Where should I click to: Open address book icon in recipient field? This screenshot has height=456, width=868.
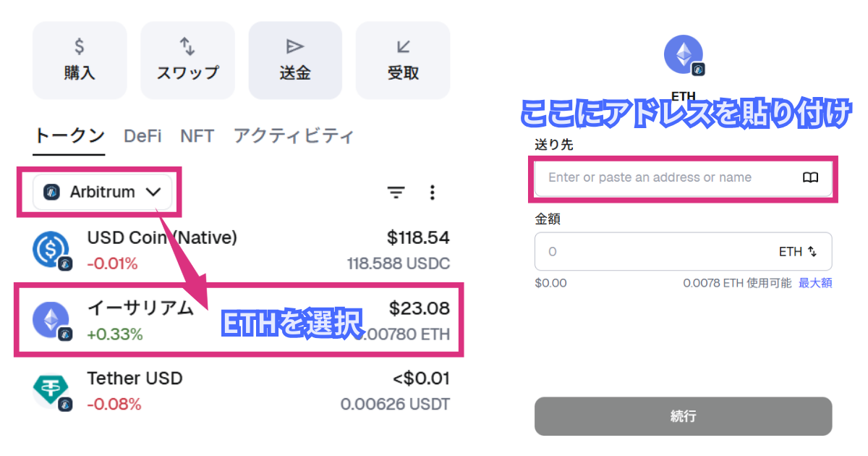(x=811, y=177)
